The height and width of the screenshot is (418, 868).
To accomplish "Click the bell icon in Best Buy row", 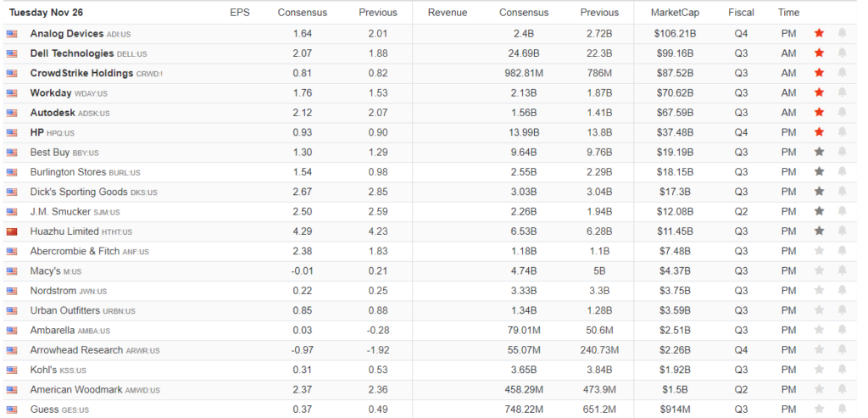I will (842, 153).
